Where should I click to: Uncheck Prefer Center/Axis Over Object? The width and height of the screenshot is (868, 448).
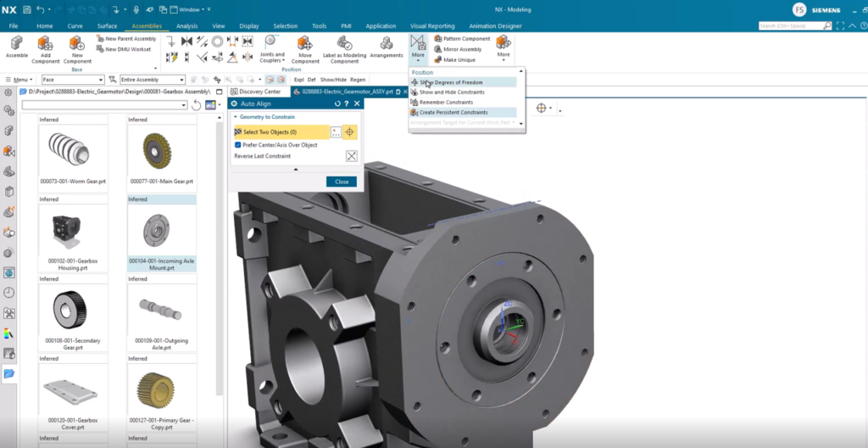point(238,145)
